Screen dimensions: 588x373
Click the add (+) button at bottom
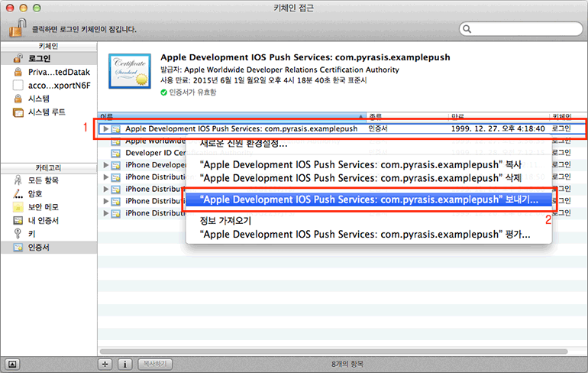(x=105, y=364)
